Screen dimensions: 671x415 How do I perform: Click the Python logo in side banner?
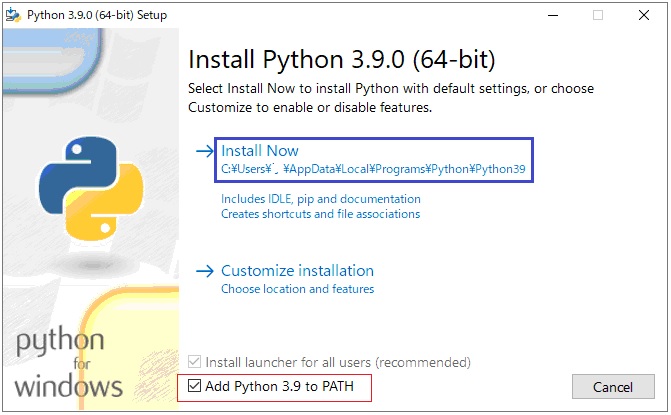[x=91, y=189]
